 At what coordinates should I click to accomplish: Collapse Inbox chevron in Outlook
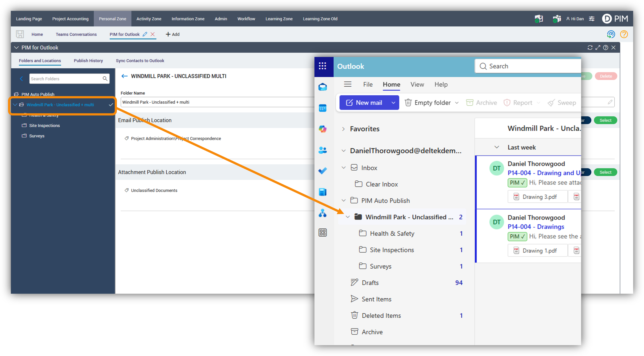[x=344, y=168]
